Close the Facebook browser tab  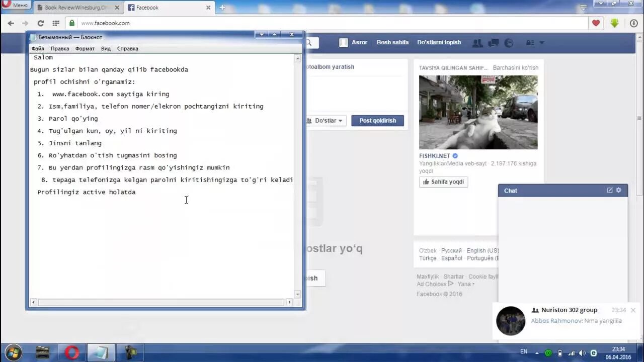tap(208, 8)
